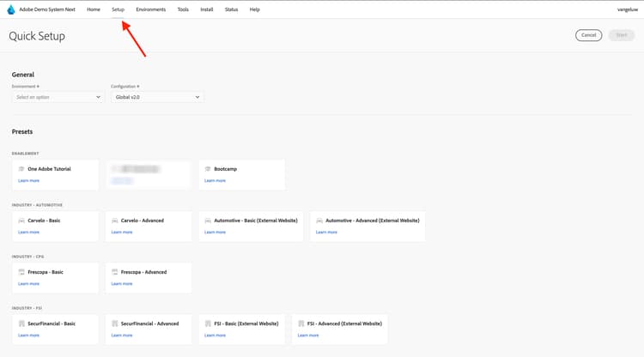Open Learn more for SecurFinancial - Basic
The image size is (644, 357).
click(28, 336)
